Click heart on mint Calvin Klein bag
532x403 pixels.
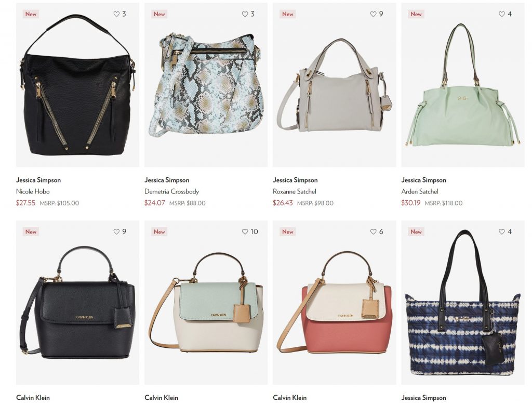tap(245, 231)
